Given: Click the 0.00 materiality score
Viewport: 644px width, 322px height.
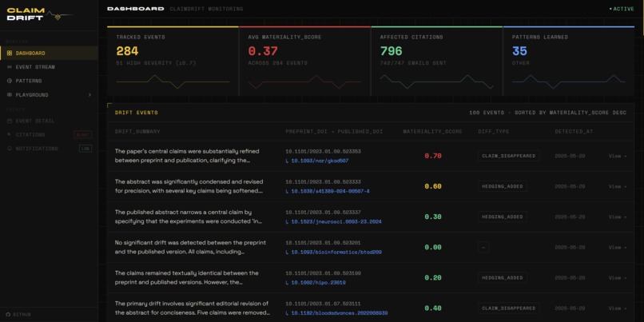Looking at the screenshot, I should (x=433, y=247).
